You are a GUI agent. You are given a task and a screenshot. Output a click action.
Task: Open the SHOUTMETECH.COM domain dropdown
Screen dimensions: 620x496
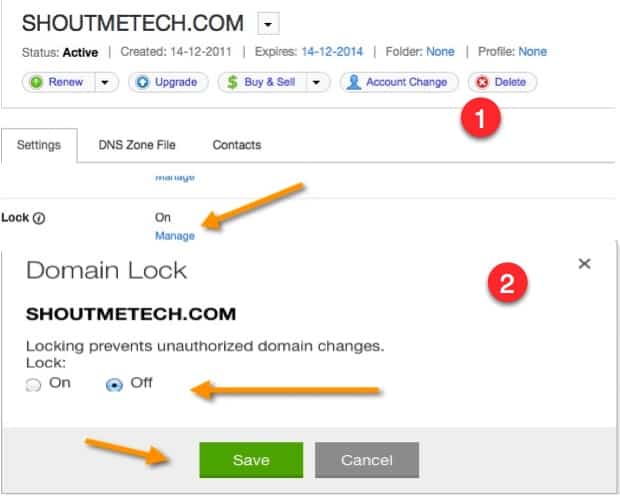(268, 24)
